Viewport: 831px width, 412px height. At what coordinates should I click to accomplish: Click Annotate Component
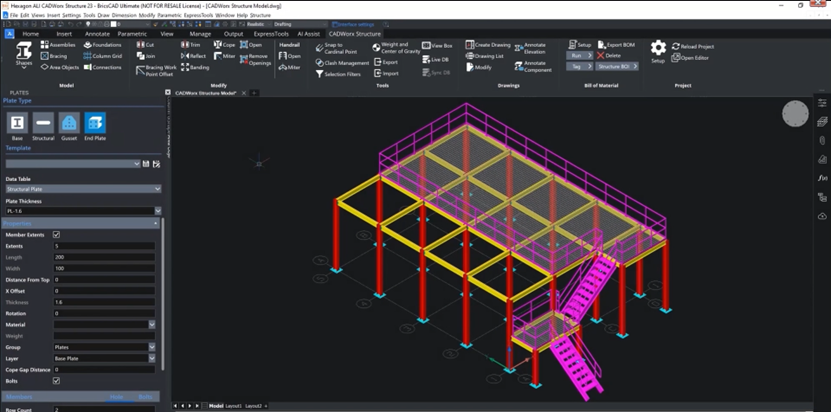pos(533,66)
